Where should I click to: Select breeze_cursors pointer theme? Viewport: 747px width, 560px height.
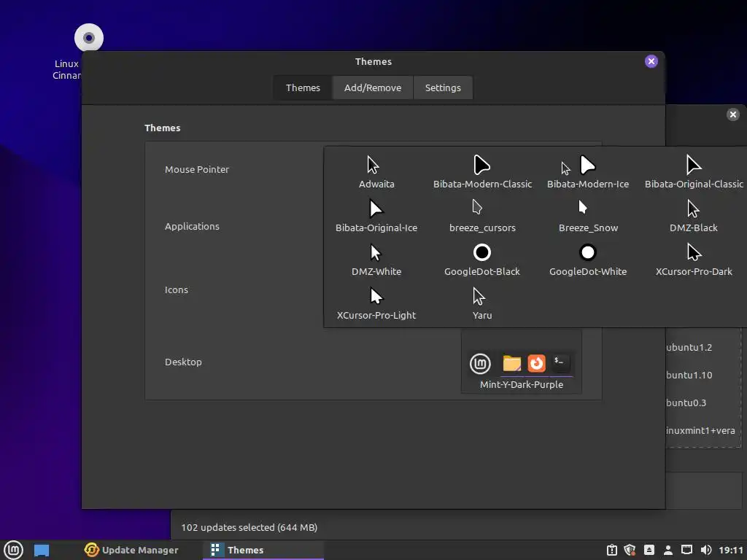coord(482,216)
